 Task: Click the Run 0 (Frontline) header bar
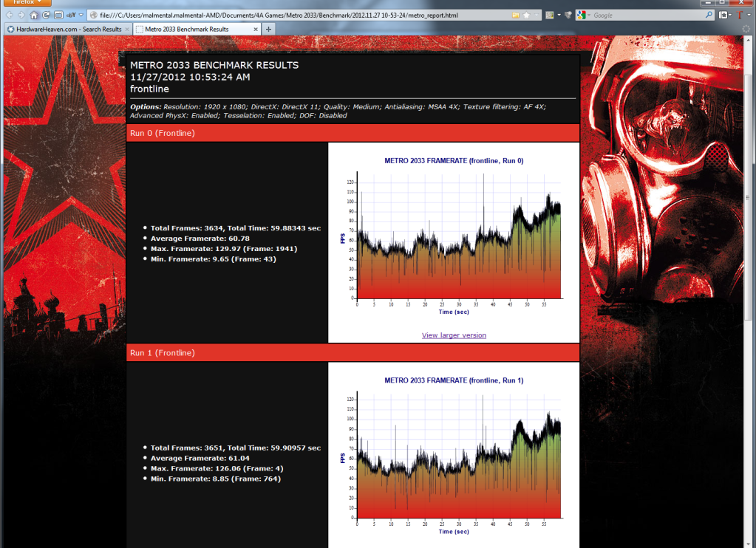(x=353, y=133)
